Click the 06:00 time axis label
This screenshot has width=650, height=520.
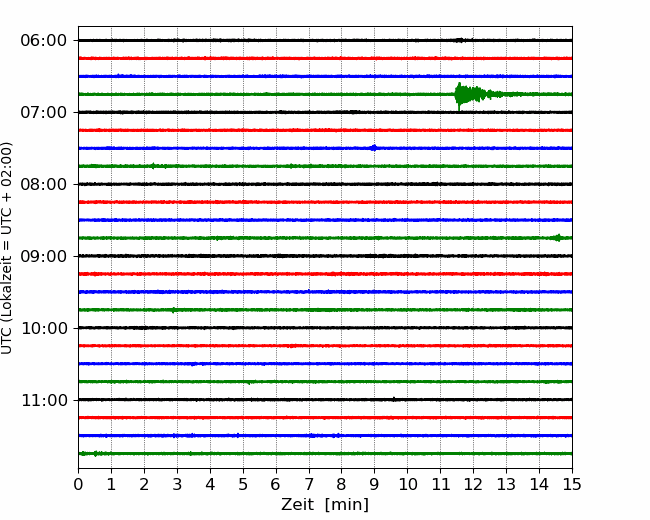(44, 41)
